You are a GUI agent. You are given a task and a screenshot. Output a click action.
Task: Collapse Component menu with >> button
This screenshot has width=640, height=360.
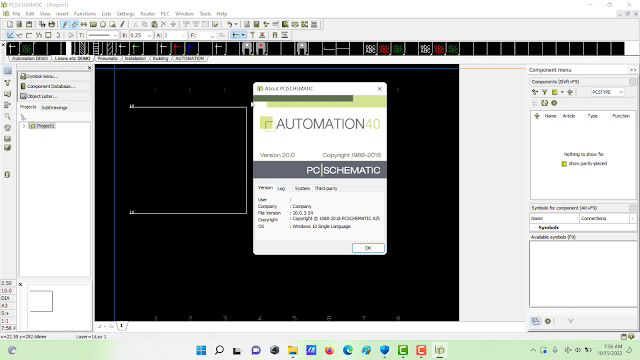pyautogui.click(x=633, y=70)
